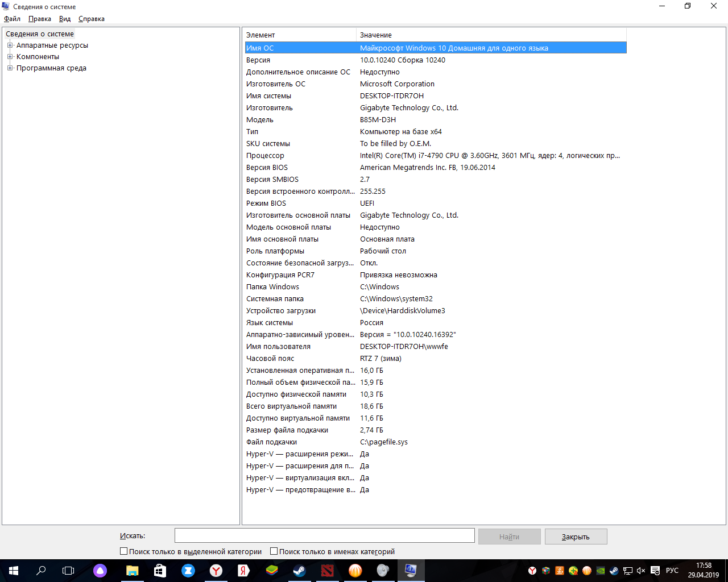
Task: Click the Закрыть button
Action: 576,537
